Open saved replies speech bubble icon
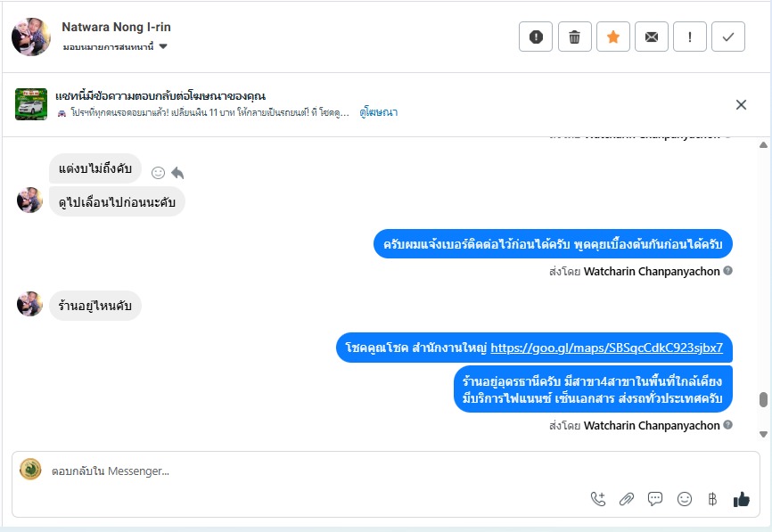Screen dimensions: 772x532 [655, 499]
